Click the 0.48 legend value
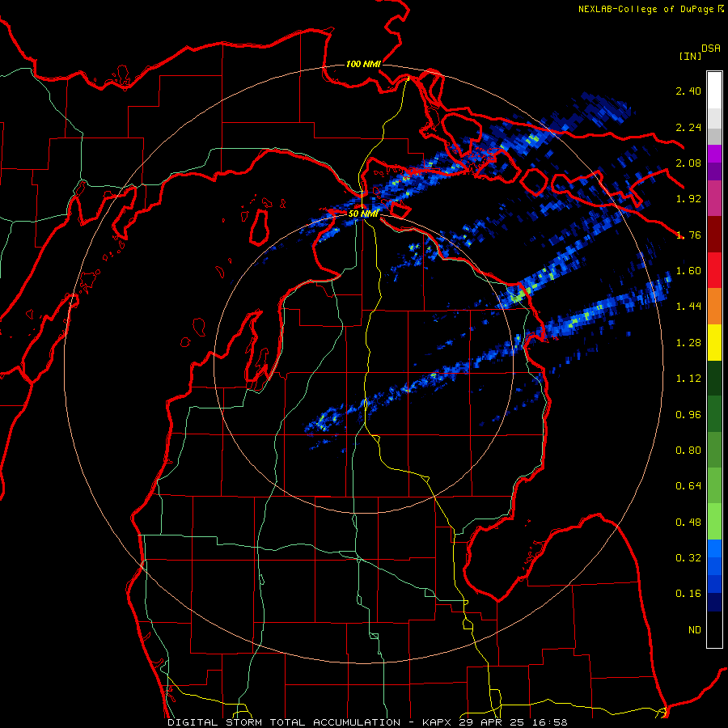Viewport: 728px width, 728px height. [688, 523]
